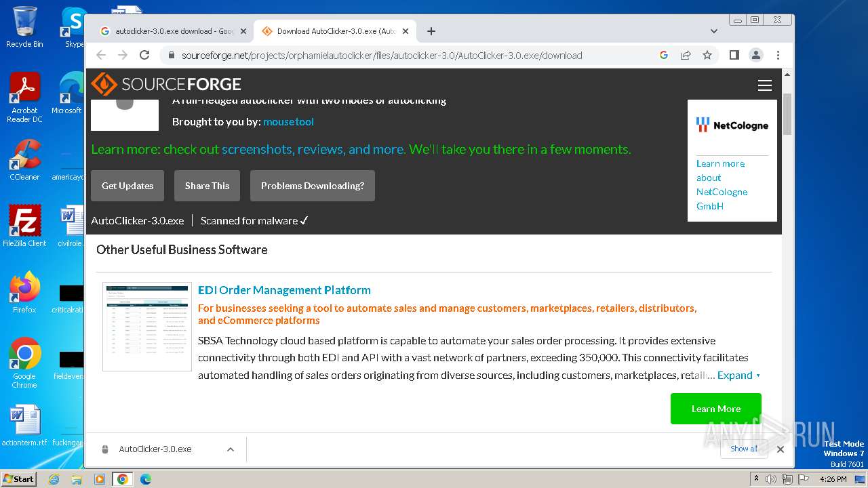Close the Google search tab
This screenshot has height=488, width=868.
point(244,31)
